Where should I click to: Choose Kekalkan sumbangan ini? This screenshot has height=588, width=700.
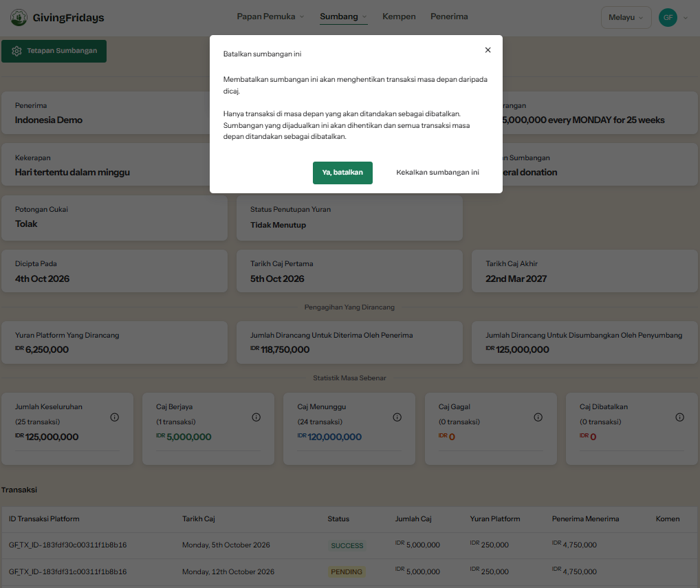tap(437, 173)
